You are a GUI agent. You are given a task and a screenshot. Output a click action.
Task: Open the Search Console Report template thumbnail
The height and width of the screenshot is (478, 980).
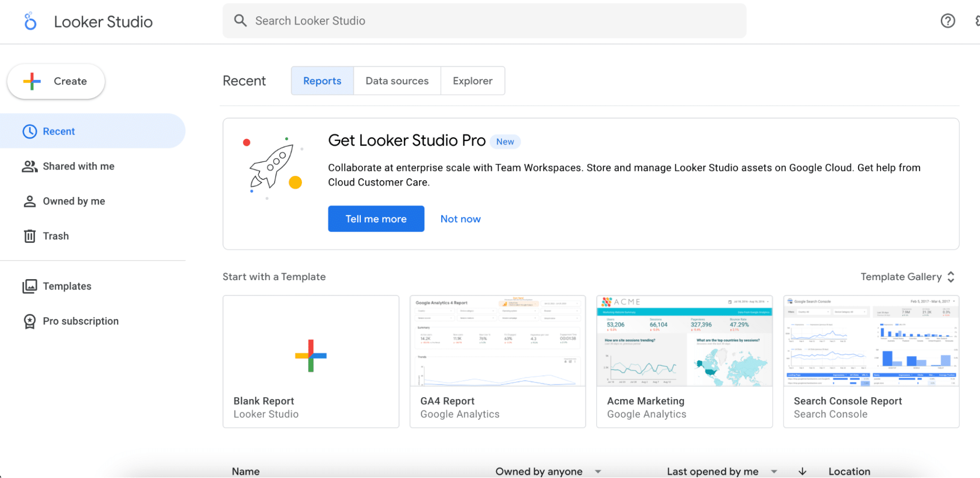tap(871, 361)
